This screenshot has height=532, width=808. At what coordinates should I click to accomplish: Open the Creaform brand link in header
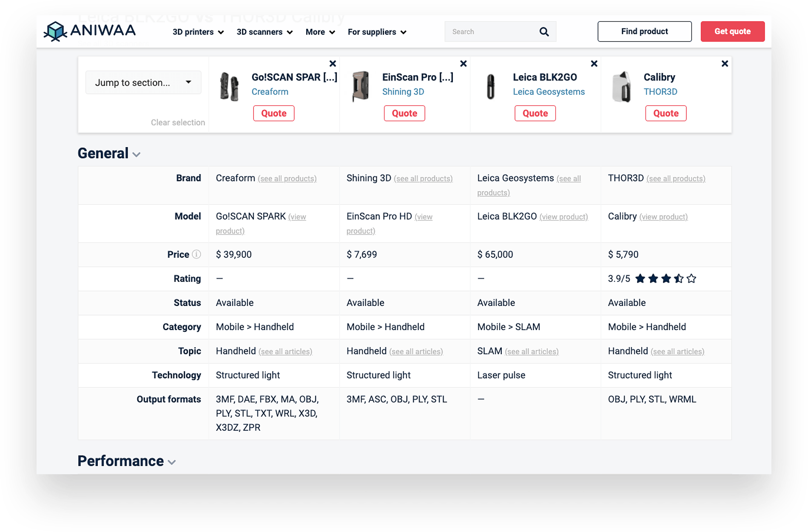click(x=270, y=92)
